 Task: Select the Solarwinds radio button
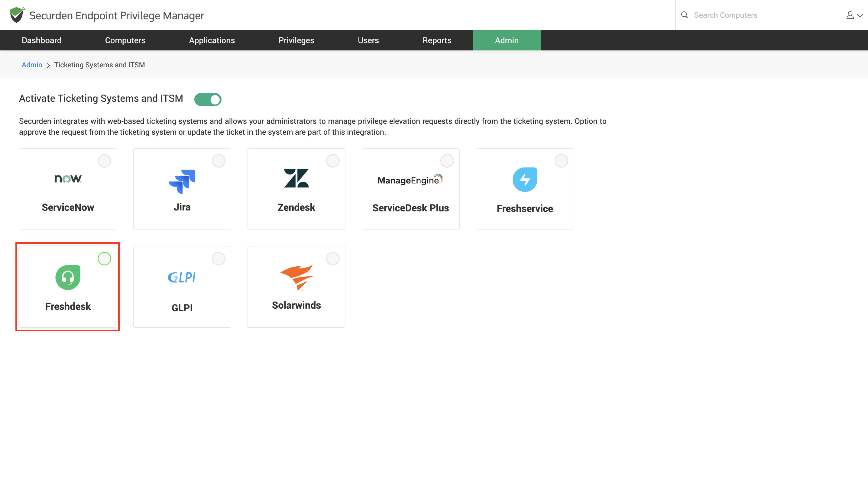(x=332, y=259)
